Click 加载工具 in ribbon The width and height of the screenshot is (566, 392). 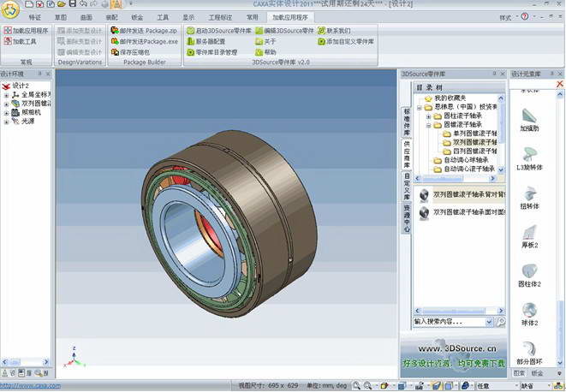(x=21, y=41)
